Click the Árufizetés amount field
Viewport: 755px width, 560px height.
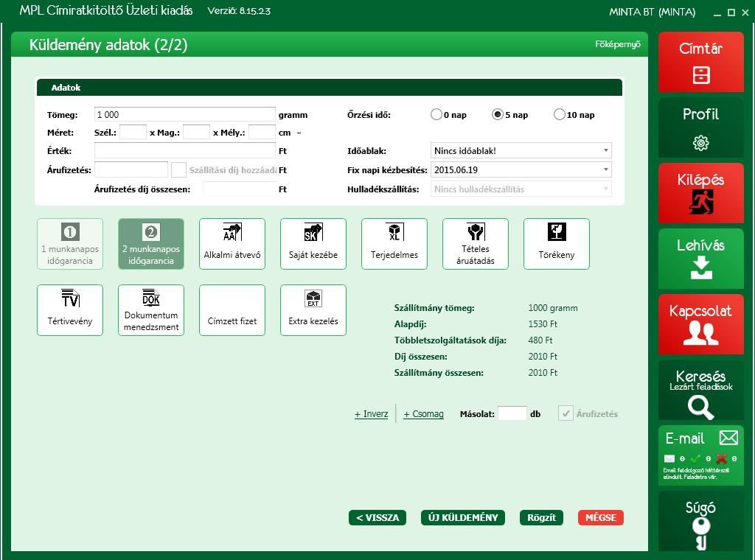[x=131, y=169]
